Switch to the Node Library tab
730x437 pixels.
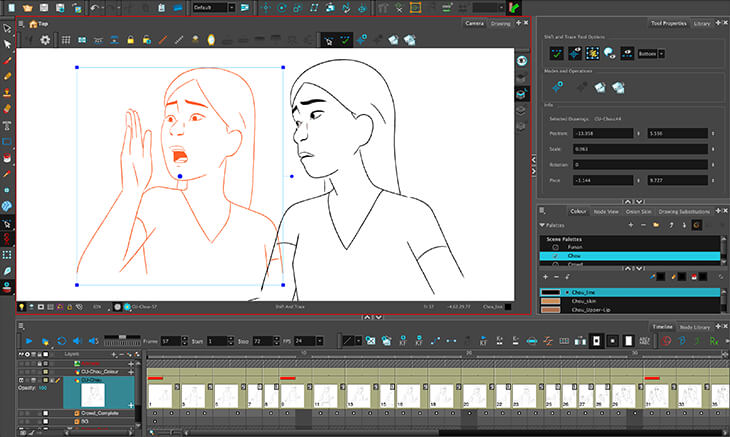click(694, 327)
